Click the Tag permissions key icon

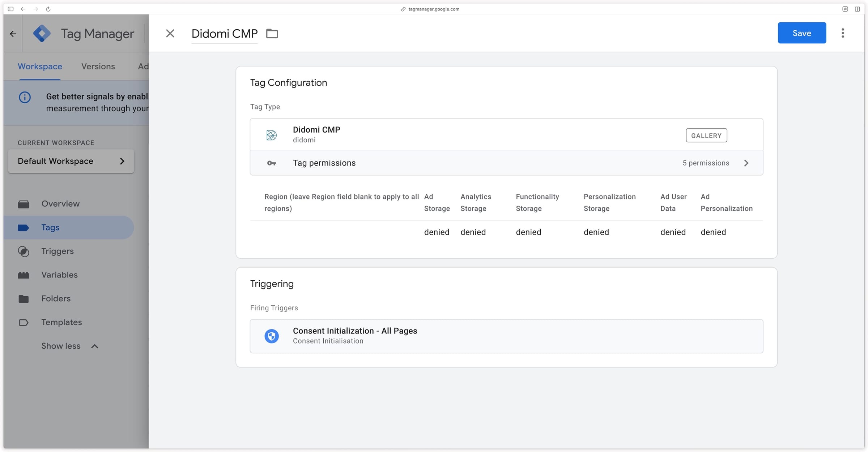tap(271, 163)
